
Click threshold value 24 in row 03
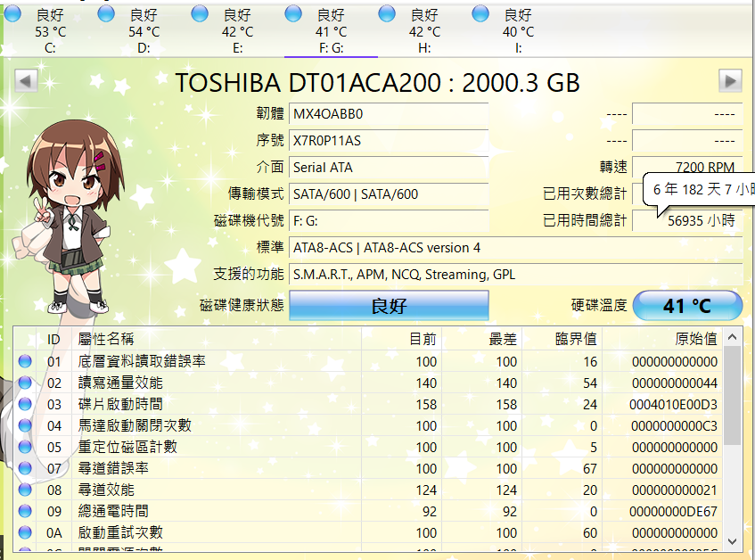(x=590, y=405)
